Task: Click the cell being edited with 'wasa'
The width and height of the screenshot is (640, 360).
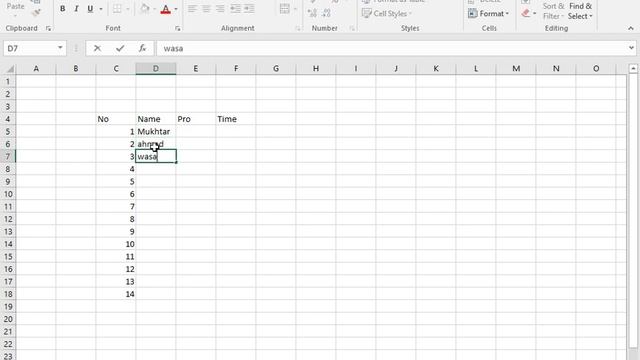Action: coord(156,156)
